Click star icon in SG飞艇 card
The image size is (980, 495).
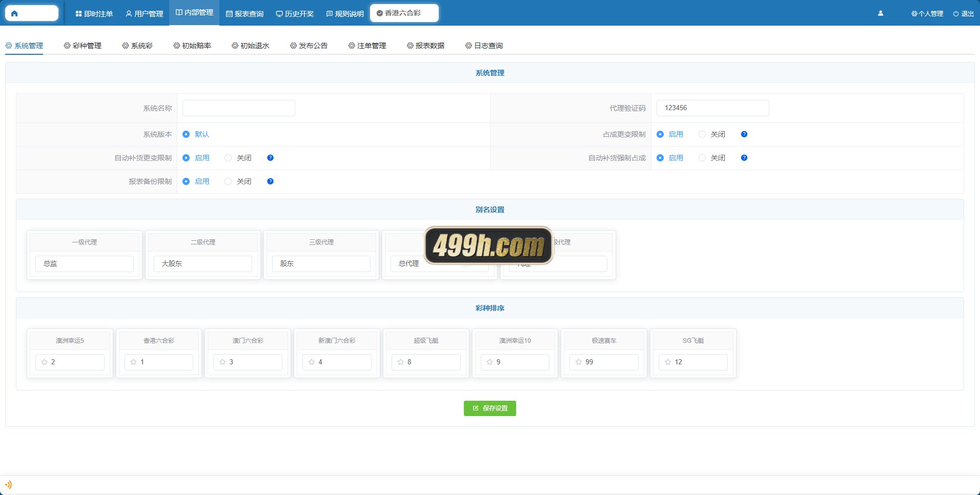point(668,362)
